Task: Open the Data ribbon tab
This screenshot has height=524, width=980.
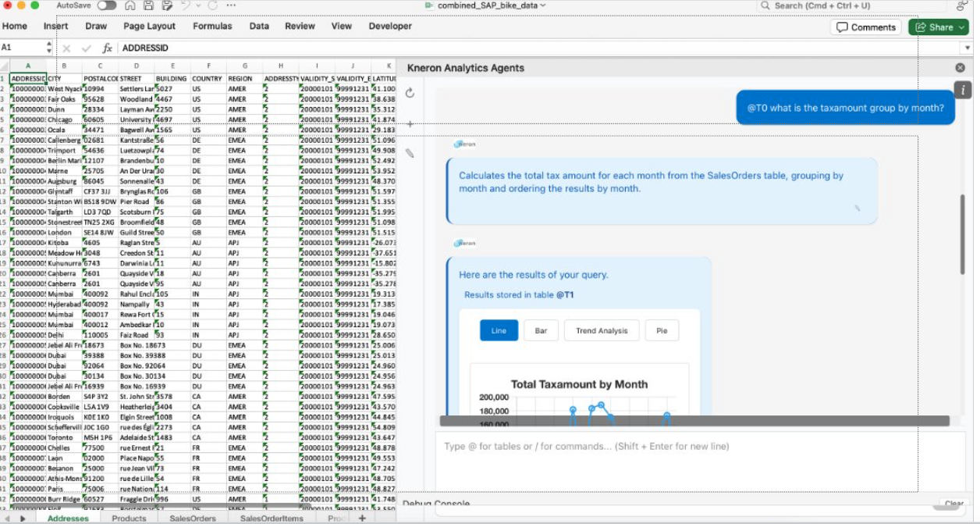Action: (x=259, y=26)
